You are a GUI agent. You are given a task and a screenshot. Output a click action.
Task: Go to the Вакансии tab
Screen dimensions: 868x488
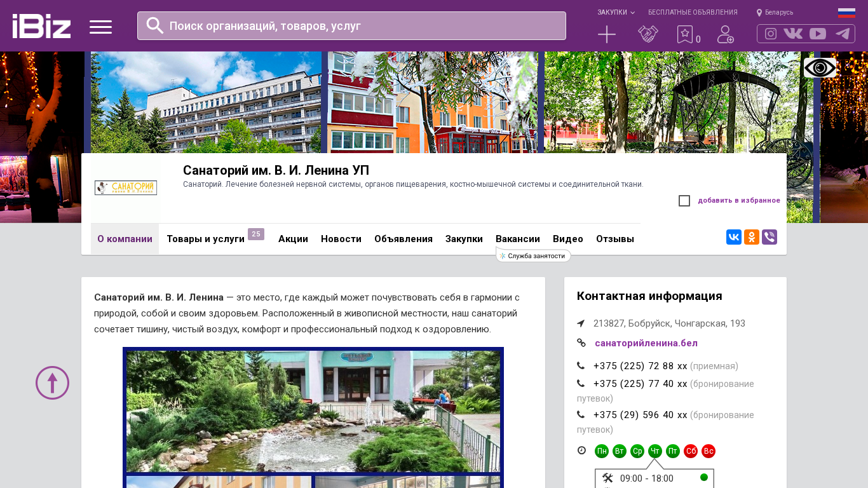(518, 239)
